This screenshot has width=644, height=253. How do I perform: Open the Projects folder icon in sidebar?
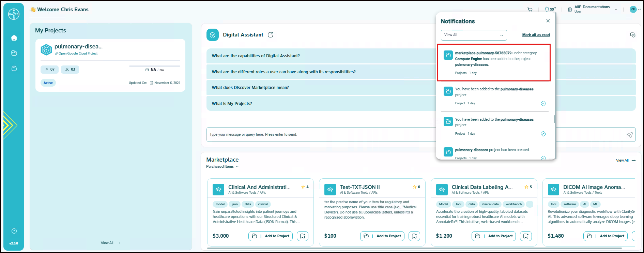coord(14,53)
